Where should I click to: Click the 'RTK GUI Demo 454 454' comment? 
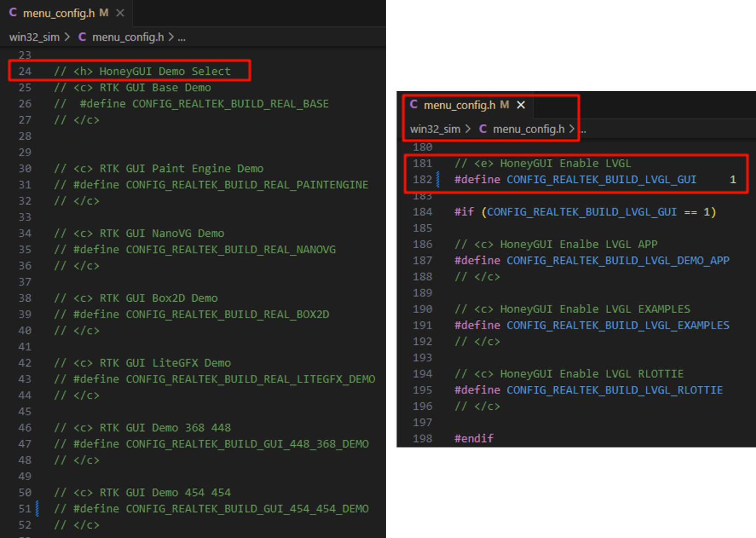click(142, 493)
